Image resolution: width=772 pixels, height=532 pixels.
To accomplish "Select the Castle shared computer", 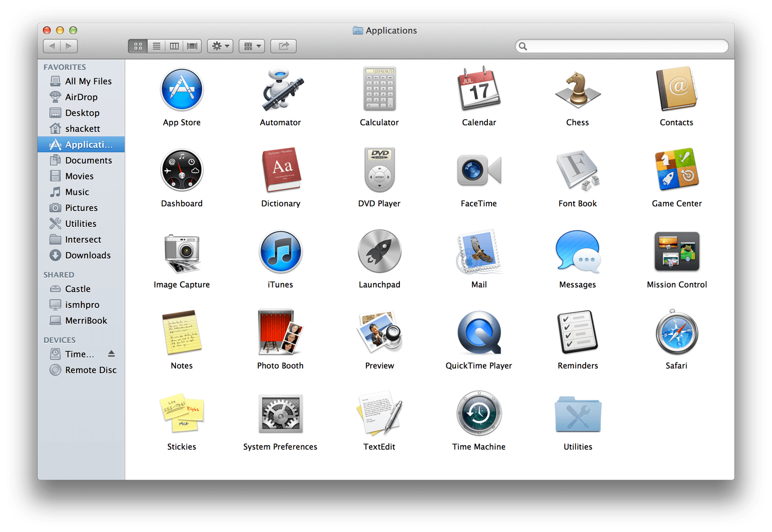I will [x=81, y=289].
